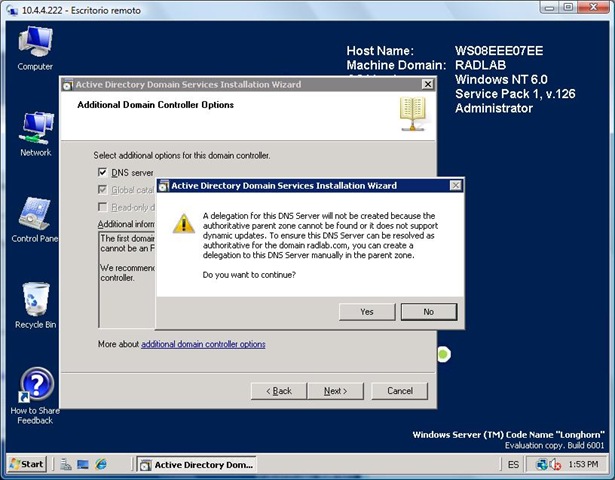This screenshot has height=480, width=615.
Task: Open the Control Panel desktop icon
Action: coord(35,216)
